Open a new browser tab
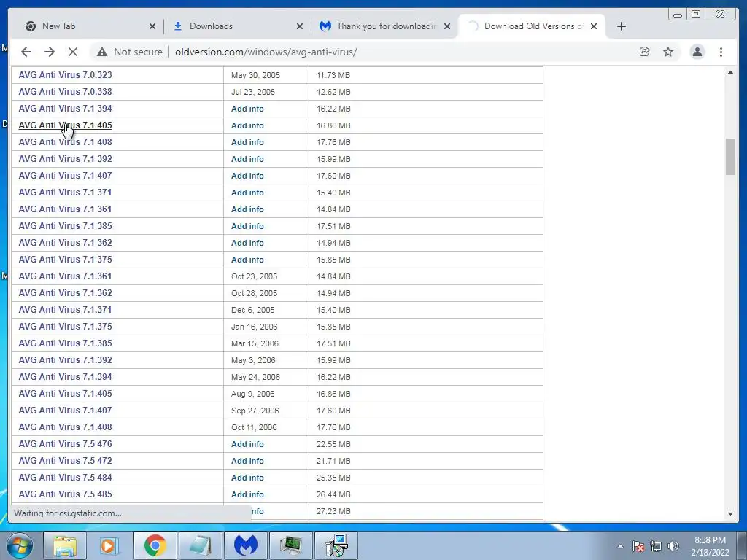The height and width of the screenshot is (560, 747). (622, 26)
